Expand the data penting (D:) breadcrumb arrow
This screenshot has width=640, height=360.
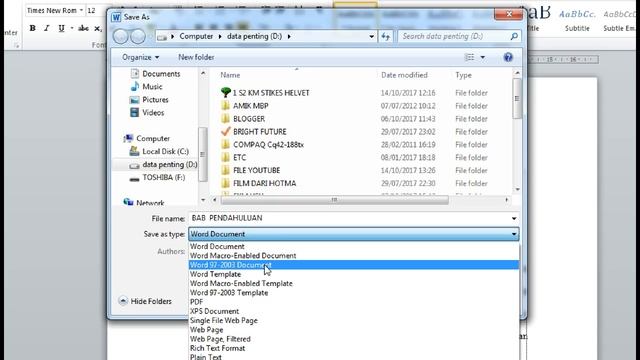(x=289, y=36)
